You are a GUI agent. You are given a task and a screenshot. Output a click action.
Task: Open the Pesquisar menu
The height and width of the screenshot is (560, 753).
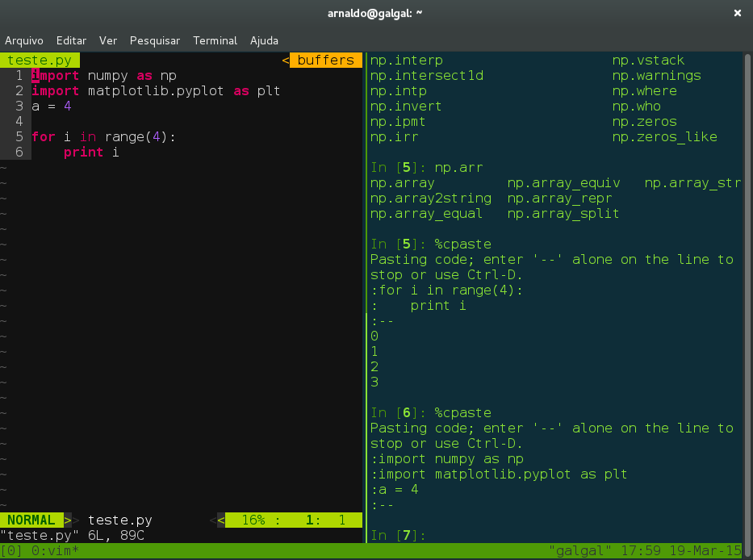coord(154,40)
